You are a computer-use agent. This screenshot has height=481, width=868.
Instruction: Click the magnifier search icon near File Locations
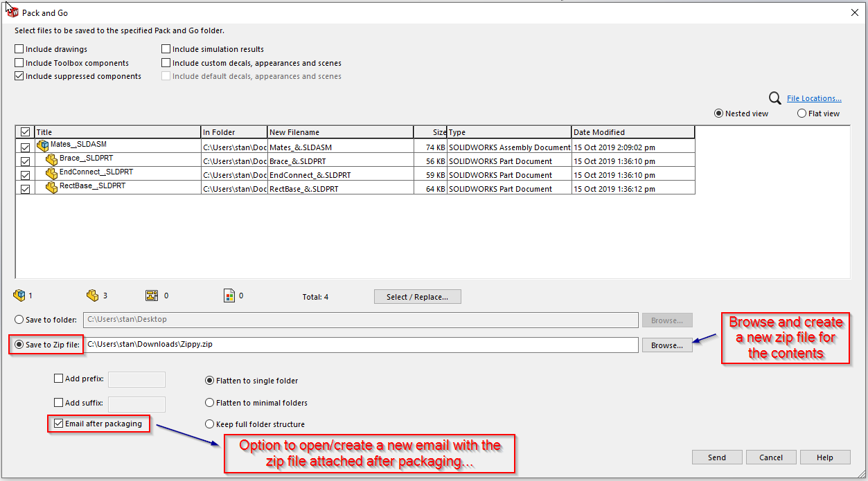[x=776, y=99]
